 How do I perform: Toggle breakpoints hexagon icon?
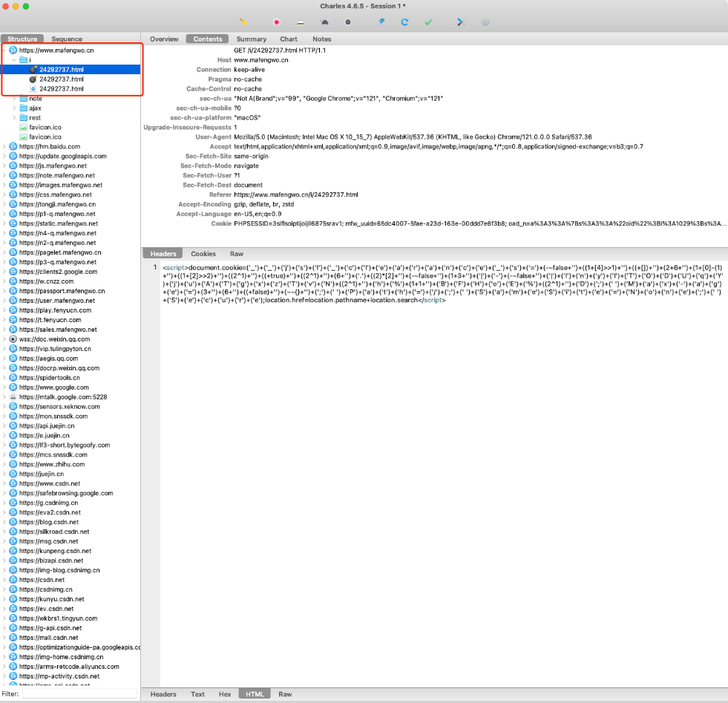tap(348, 22)
